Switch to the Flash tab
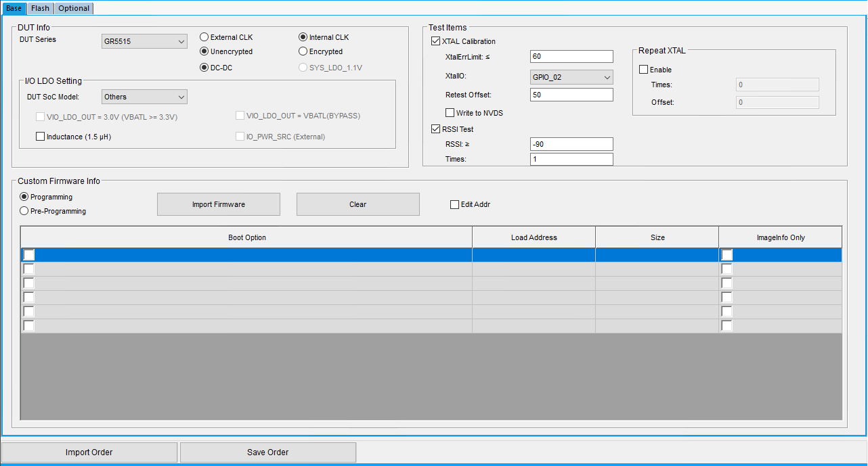Image resolution: width=868 pixels, height=466 pixels. (40, 8)
